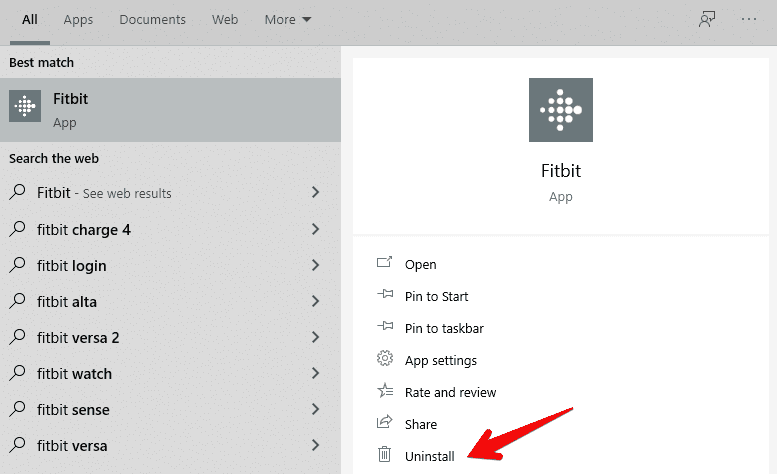
Task: Expand the 'fitbit versa' suggestion chevron
Action: [x=316, y=445]
